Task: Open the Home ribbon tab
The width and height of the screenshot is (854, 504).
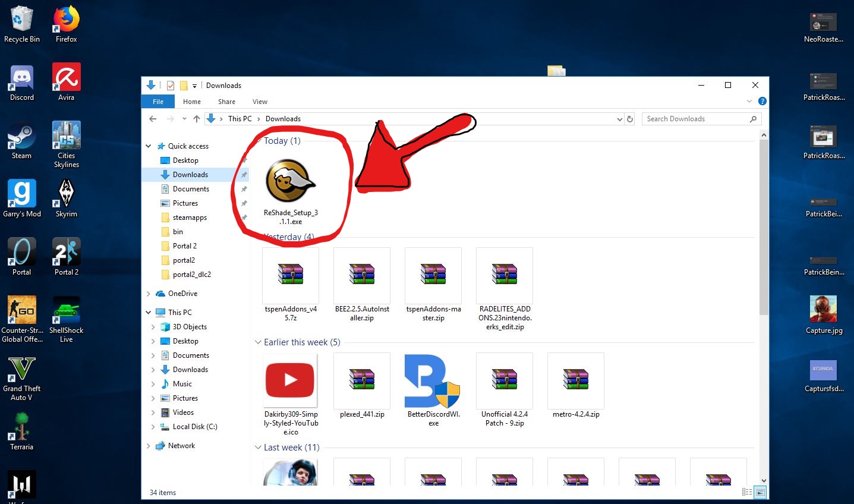Action: pyautogui.click(x=192, y=102)
